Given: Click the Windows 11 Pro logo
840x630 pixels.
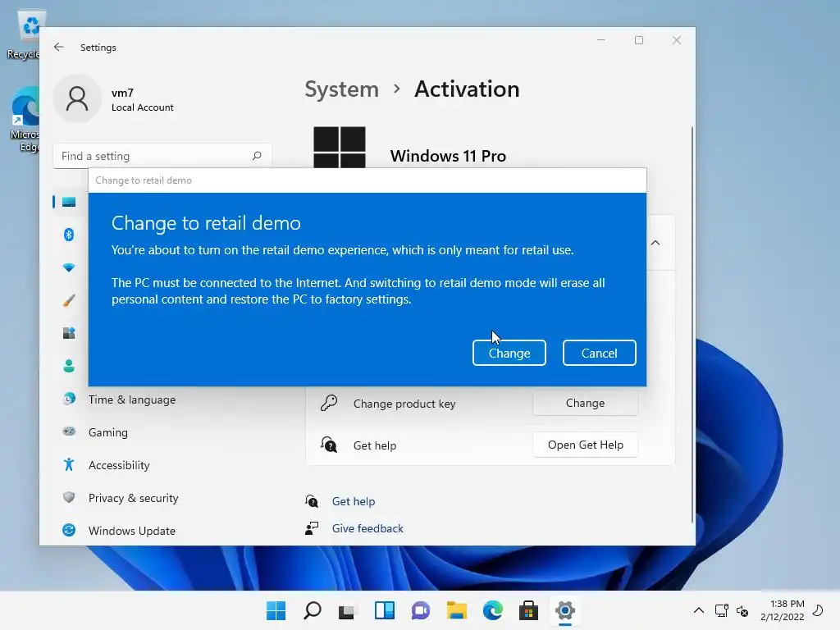Looking at the screenshot, I should pos(339,148).
